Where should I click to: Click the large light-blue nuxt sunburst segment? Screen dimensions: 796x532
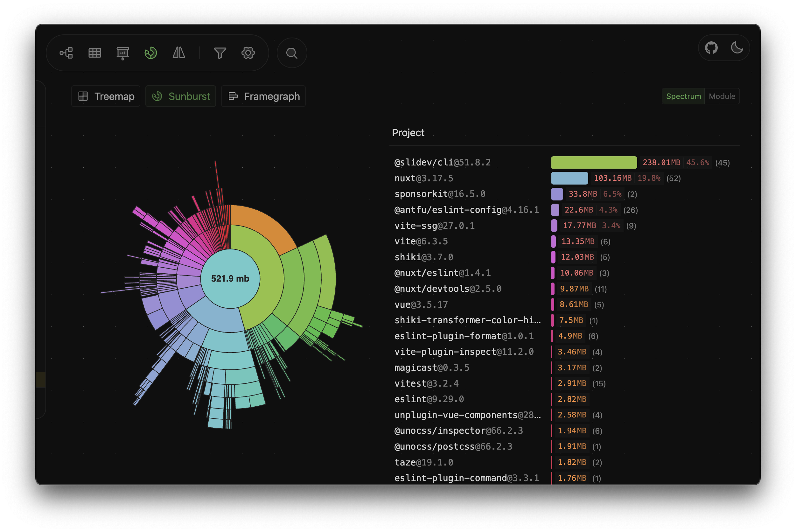pos(217,316)
